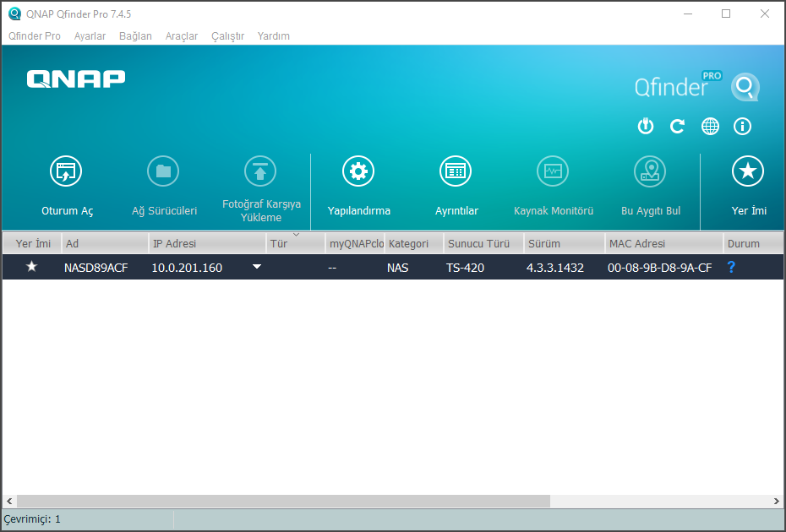The width and height of the screenshot is (786, 532).
Task: Click the globe language icon
Action: point(710,127)
